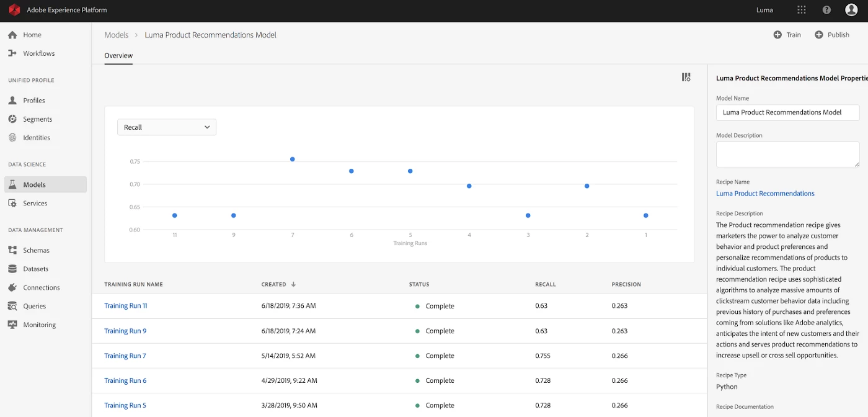Open the help question mark icon

coord(826,10)
